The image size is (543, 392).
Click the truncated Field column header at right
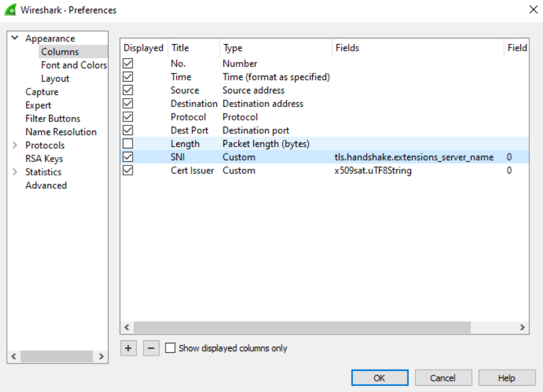coord(516,48)
